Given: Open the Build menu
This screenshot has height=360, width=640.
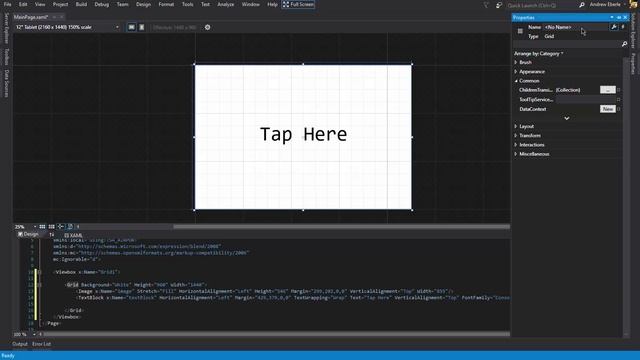Looking at the screenshot, I should [81, 4].
